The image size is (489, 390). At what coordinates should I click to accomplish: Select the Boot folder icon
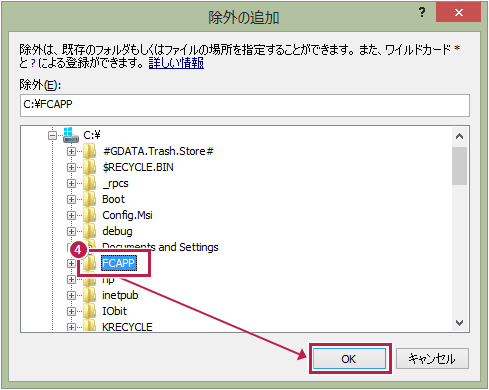tap(89, 199)
